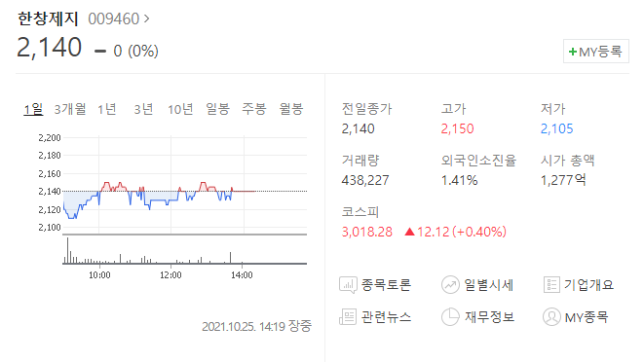Click the 코스피 index value 3,018.28
Image resolution: width=644 pixels, height=362 pixels.
point(366,232)
